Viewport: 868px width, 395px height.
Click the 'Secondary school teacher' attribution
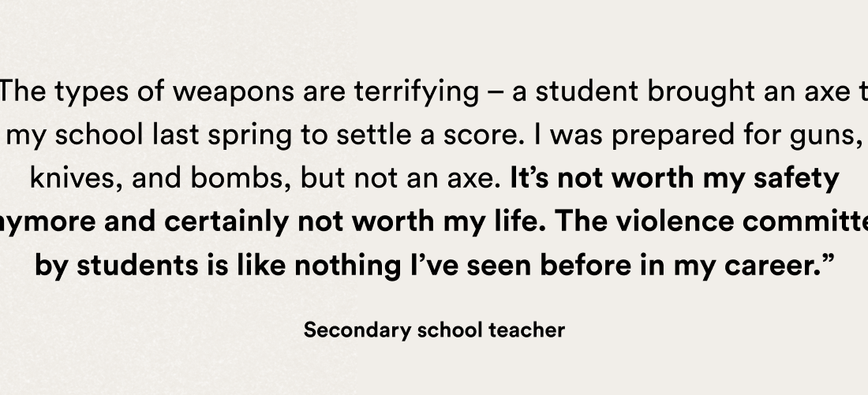coord(434,330)
